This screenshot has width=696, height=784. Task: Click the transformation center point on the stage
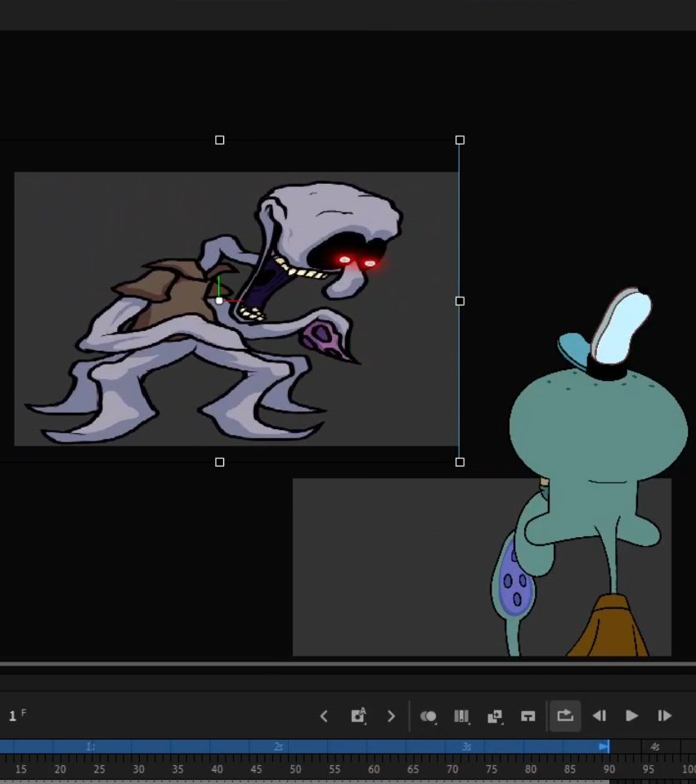click(219, 301)
